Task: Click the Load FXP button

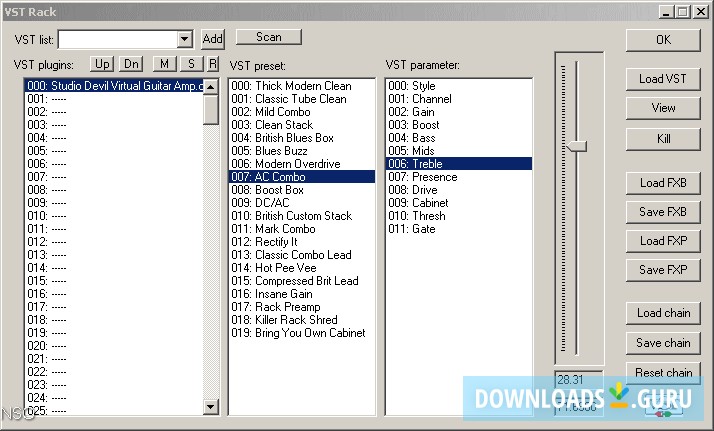Action: pos(663,241)
